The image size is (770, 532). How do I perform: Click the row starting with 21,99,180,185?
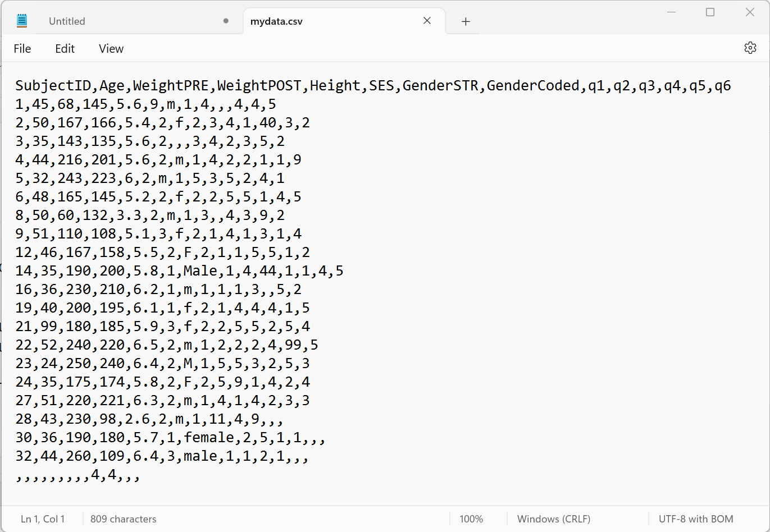tap(163, 327)
